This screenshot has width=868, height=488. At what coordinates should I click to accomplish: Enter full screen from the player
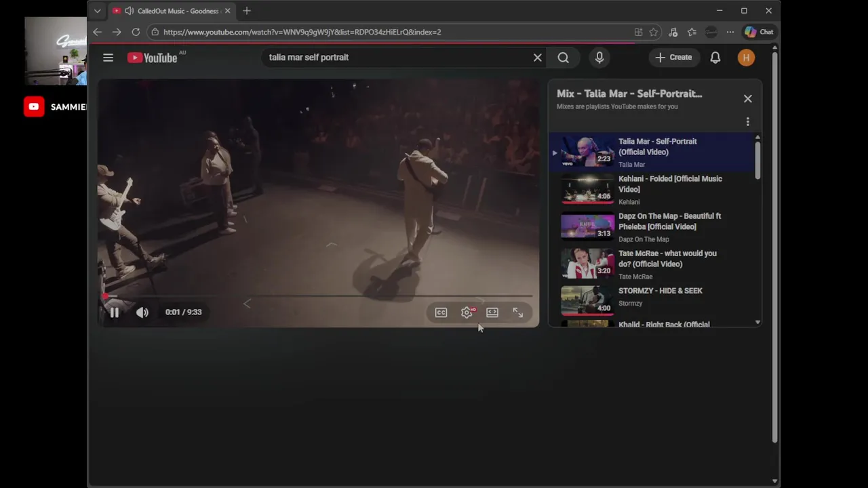tap(517, 312)
